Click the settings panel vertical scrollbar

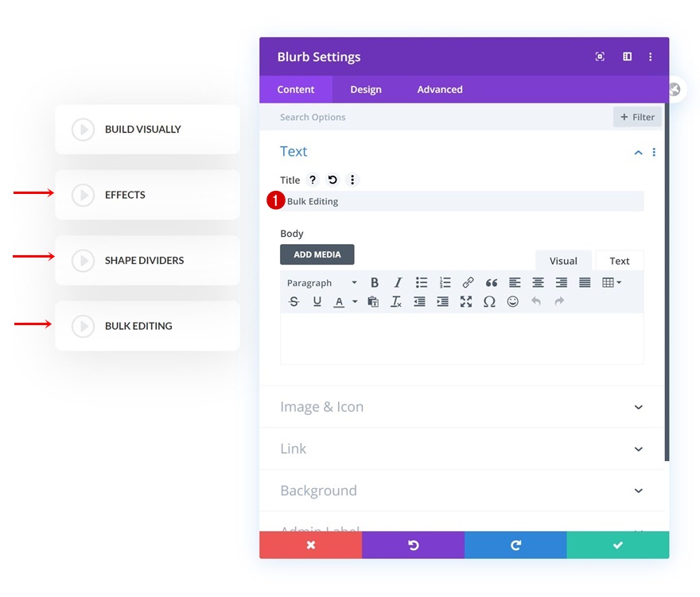coord(667,282)
